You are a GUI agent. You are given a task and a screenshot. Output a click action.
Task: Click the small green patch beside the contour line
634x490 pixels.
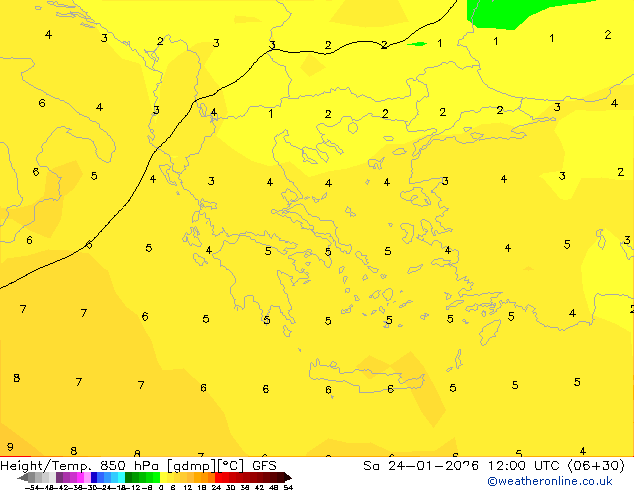[x=416, y=44]
